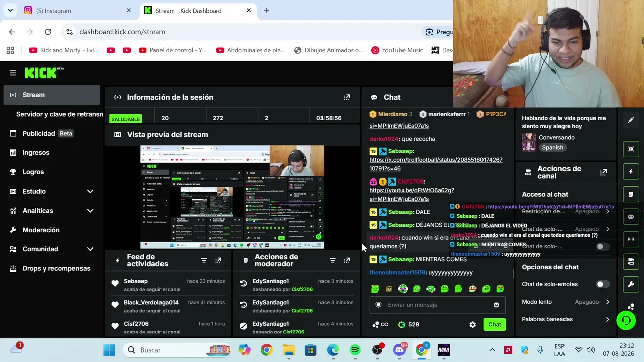Viewport: 644px width, 362px height.
Task: Click the Spanish language tag
Action: (552, 148)
